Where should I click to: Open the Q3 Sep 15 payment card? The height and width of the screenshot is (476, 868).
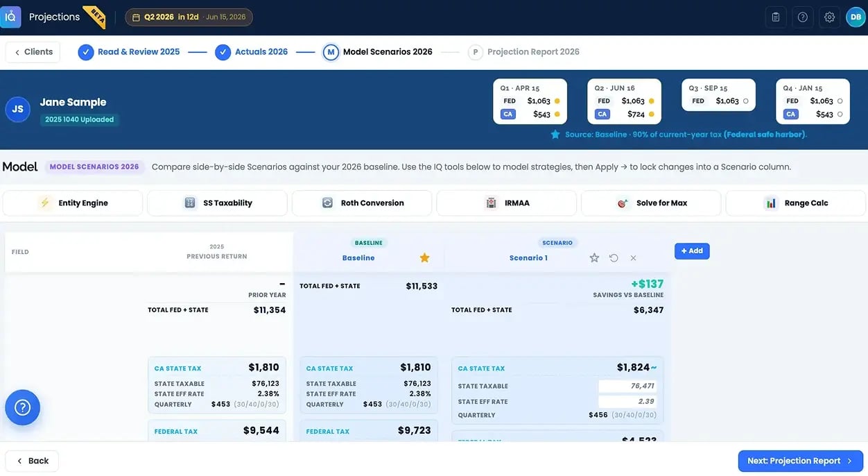click(718, 95)
